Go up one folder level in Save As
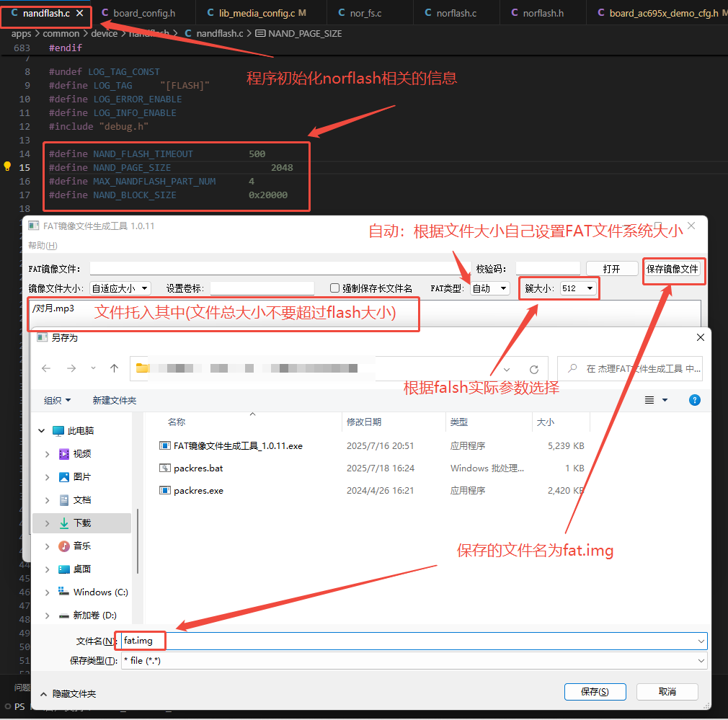This screenshot has width=728, height=720. (114, 368)
